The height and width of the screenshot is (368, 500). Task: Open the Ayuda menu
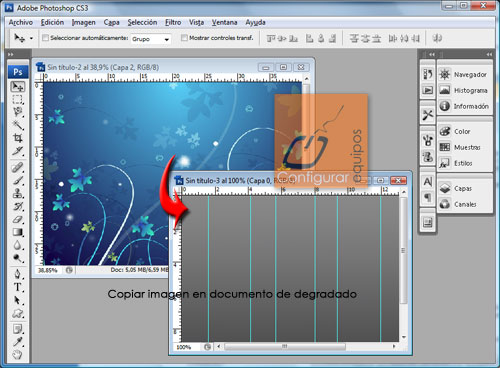255,22
